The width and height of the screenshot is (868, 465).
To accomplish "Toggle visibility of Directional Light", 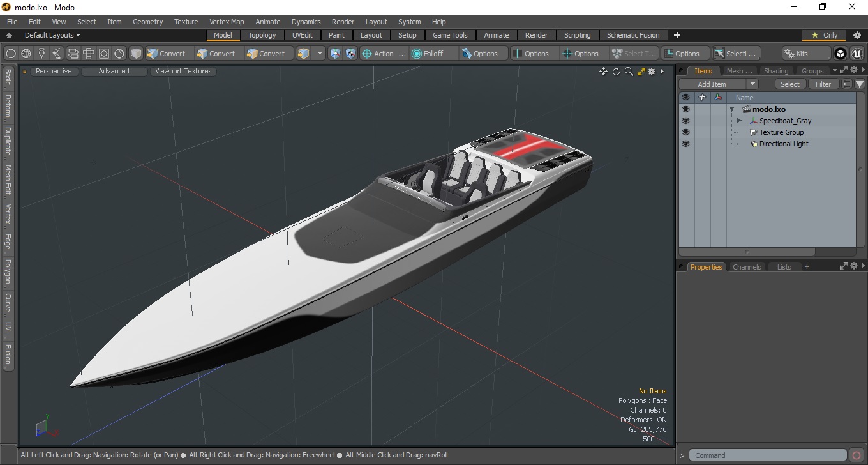I will [686, 144].
